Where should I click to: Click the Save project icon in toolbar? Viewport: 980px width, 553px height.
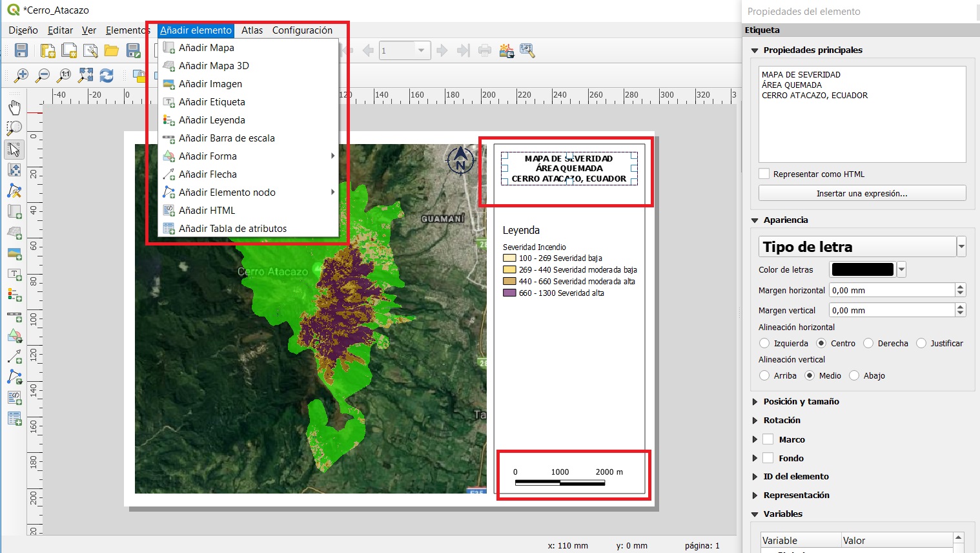(21, 50)
